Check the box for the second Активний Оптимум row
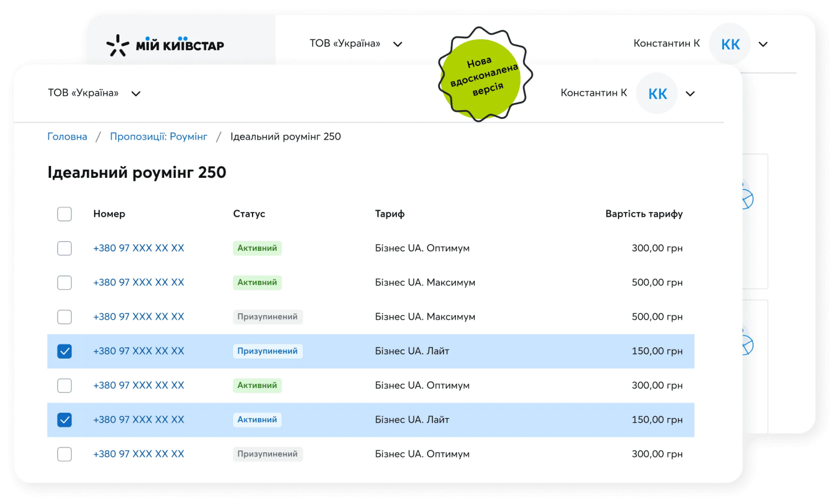836x504 pixels. click(65, 385)
